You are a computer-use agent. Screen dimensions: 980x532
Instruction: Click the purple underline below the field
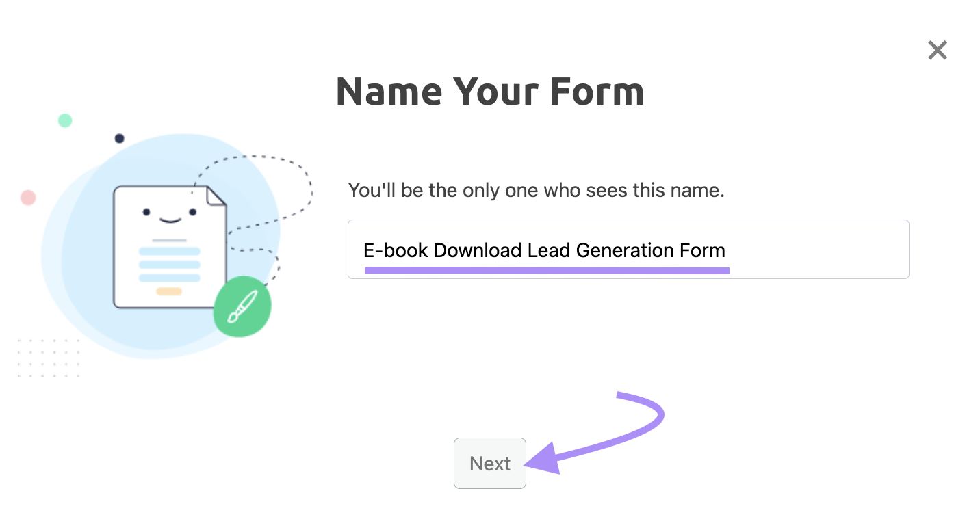point(547,271)
